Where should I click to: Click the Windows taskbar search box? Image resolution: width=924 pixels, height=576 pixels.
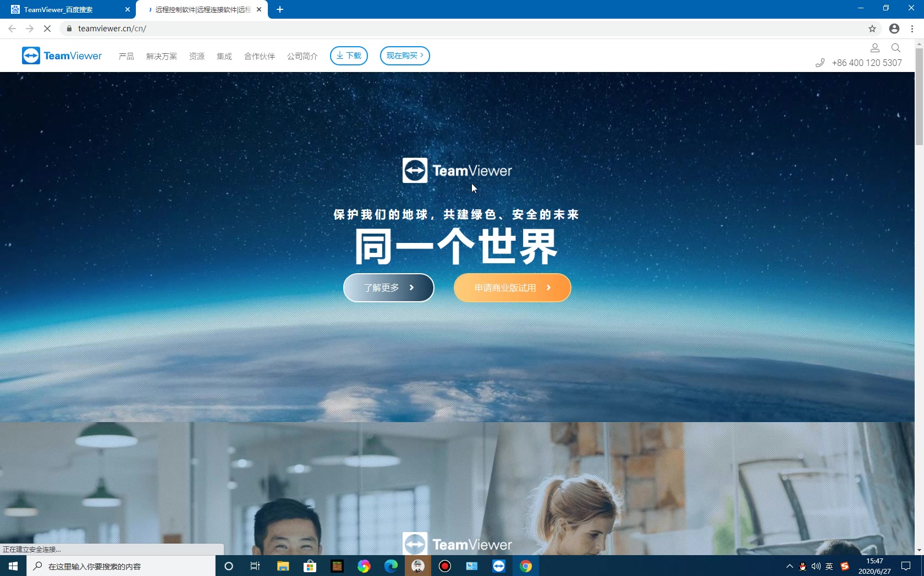coord(121,566)
